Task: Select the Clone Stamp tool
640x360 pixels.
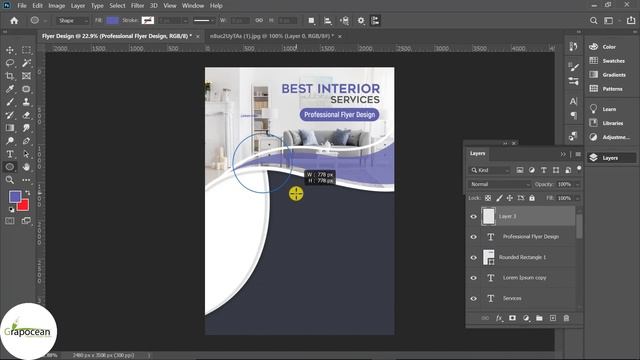Action: 27,102
